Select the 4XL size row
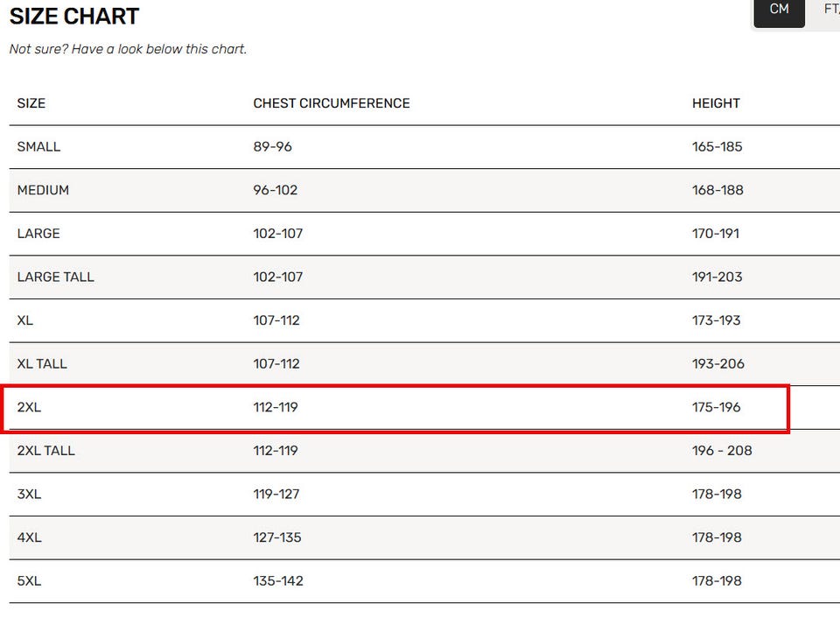Screen dimensions: 840x618 (x=424, y=537)
